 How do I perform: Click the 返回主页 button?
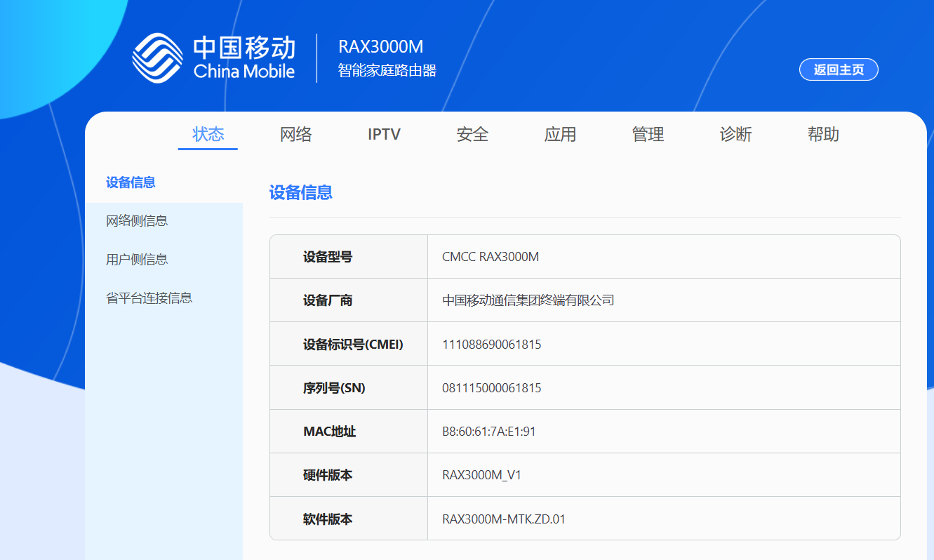pos(839,69)
